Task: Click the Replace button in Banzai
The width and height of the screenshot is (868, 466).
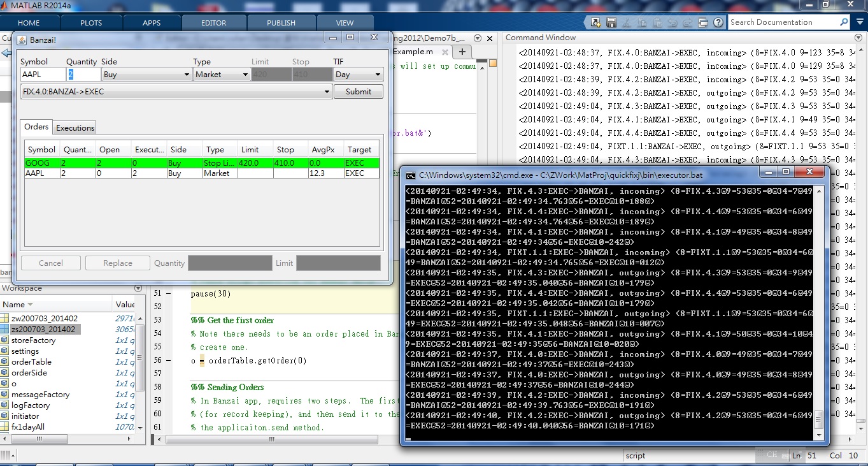Action: [118, 263]
